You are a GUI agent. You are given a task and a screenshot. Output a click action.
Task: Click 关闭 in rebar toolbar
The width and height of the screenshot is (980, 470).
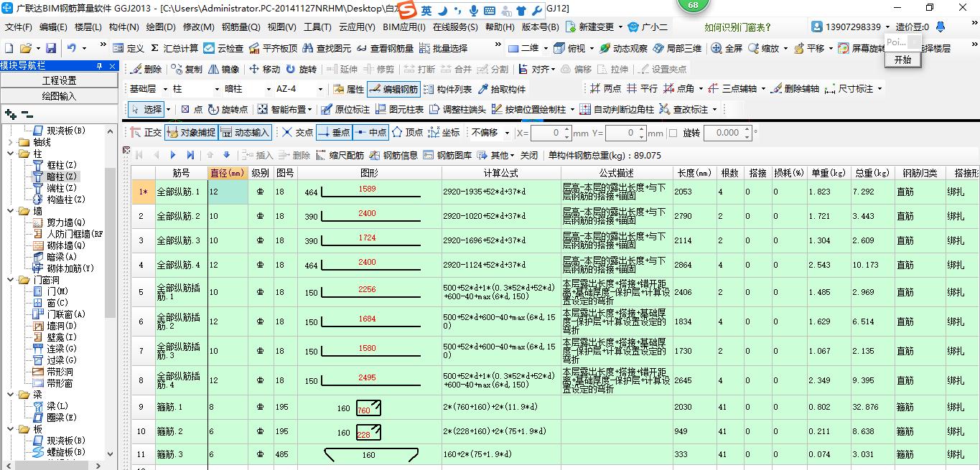point(529,155)
